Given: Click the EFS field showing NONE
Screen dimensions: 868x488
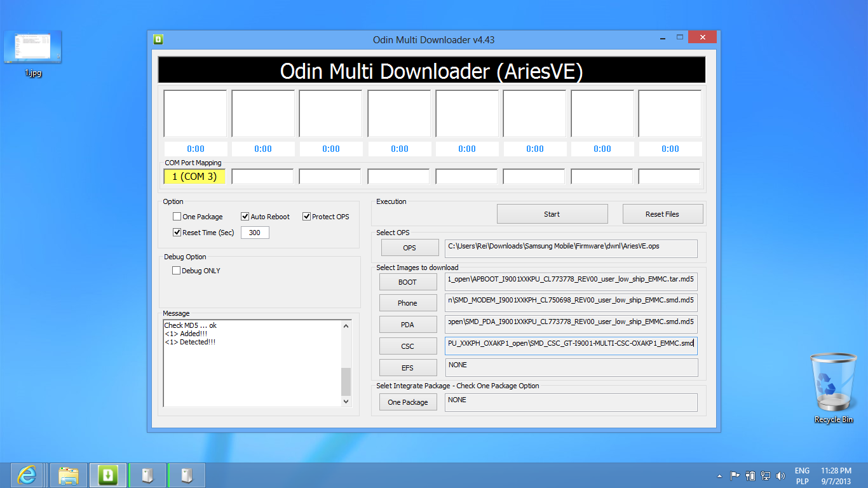Looking at the screenshot, I should 571,367.
